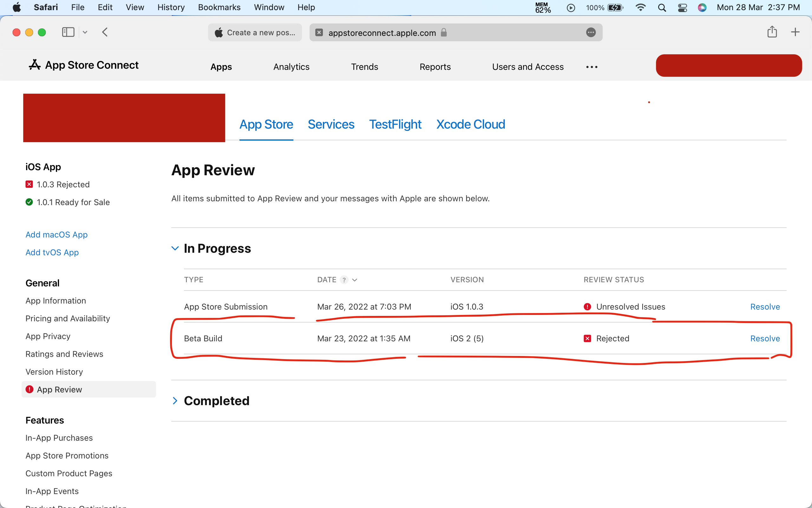Select the App Store tab
Image resolution: width=812 pixels, height=508 pixels.
(x=266, y=125)
